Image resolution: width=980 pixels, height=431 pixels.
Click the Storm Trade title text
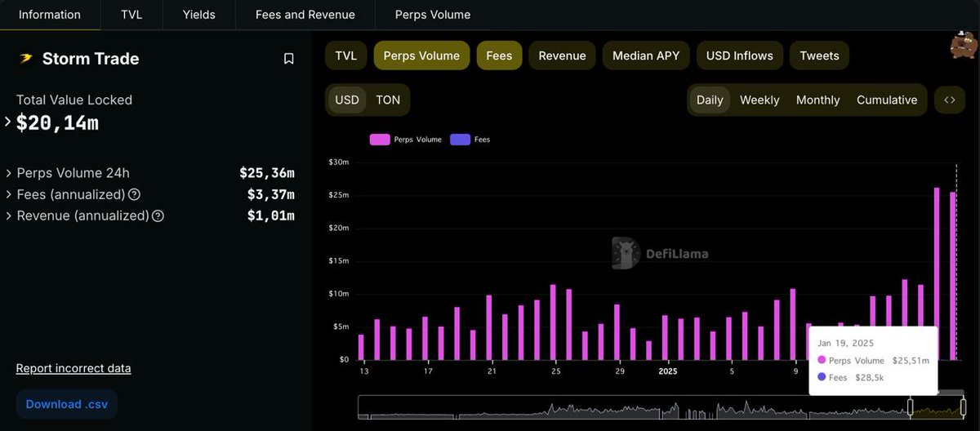pos(91,59)
